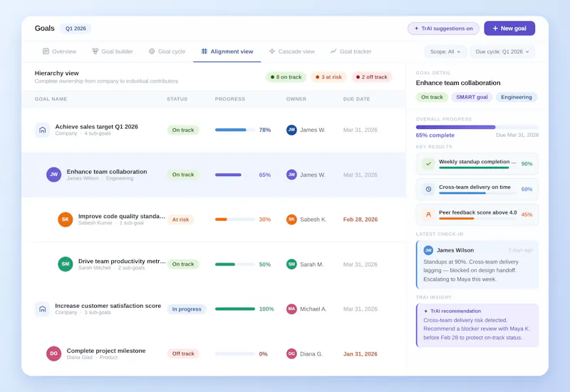Click the James W. owner avatar in the sales target row
This screenshot has height=392, width=570.
[x=291, y=130]
